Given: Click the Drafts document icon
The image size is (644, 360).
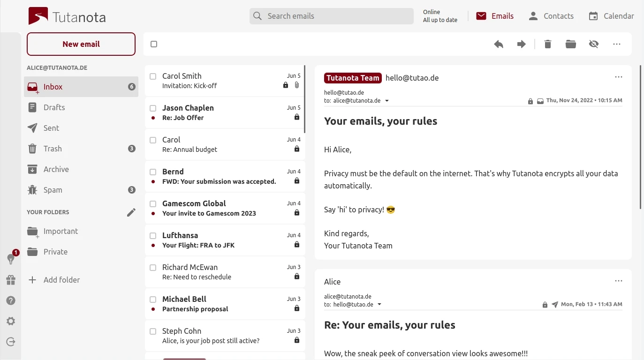Looking at the screenshot, I should click(32, 107).
